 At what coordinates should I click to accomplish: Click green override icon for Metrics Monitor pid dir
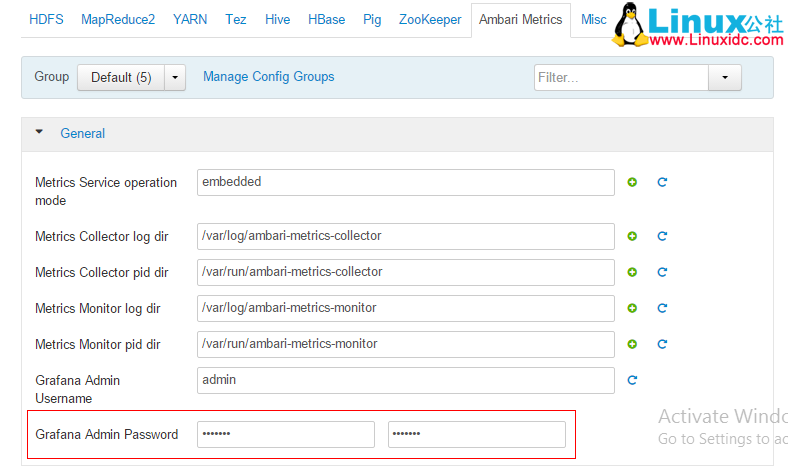coord(632,344)
